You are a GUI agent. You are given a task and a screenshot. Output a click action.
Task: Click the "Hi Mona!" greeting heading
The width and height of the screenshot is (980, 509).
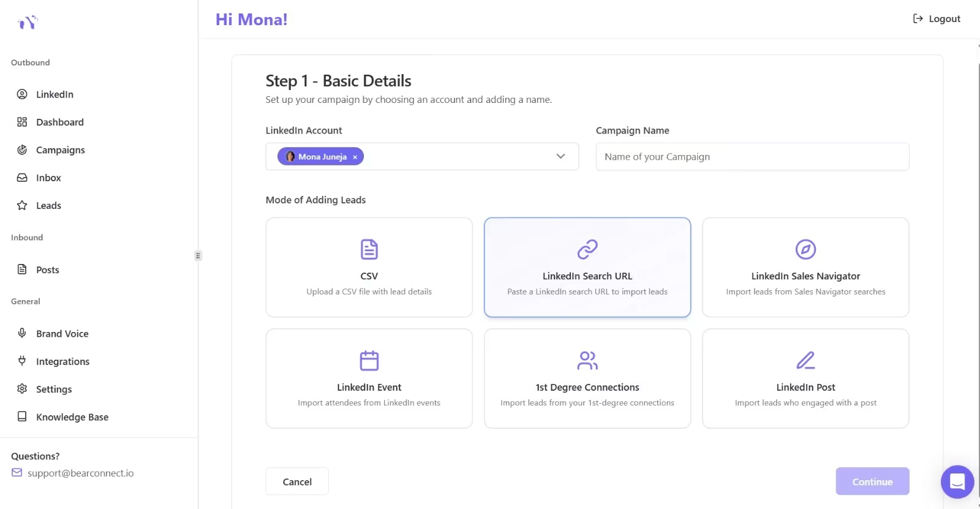(x=251, y=20)
